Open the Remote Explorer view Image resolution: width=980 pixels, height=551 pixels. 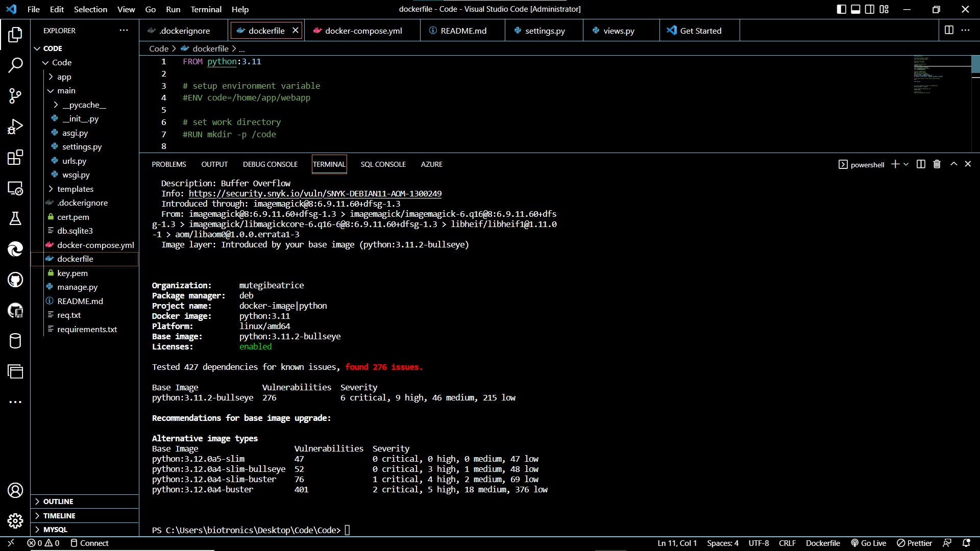(15, 188)
